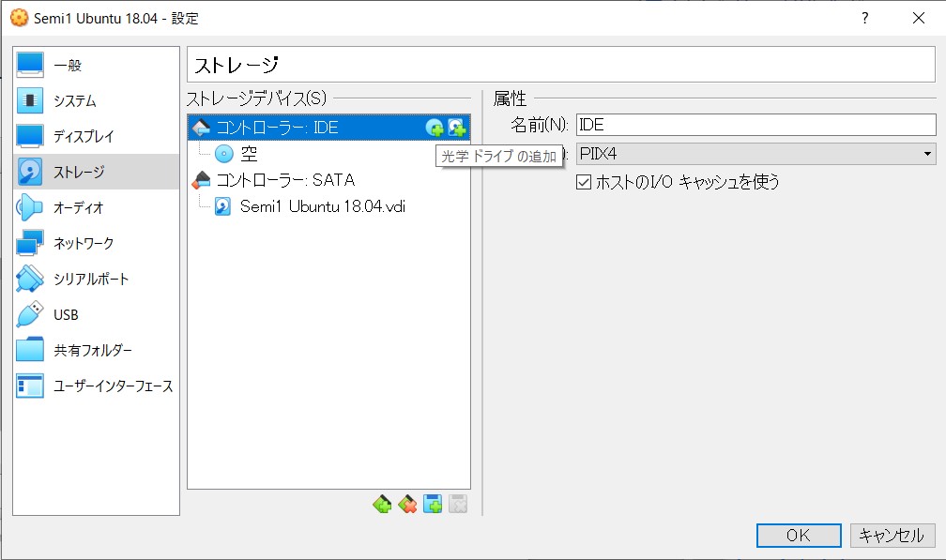Open the ネットワーク settings category
The height and width of the screenshot is (560, 946).
pos(96,243)
